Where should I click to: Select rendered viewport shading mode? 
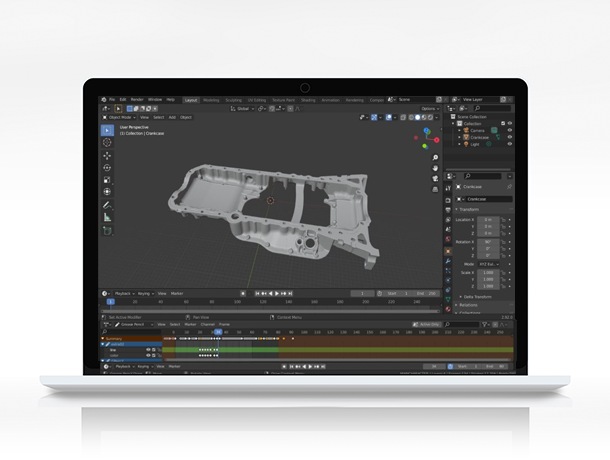pyautogui.click(x=430, y=117)
